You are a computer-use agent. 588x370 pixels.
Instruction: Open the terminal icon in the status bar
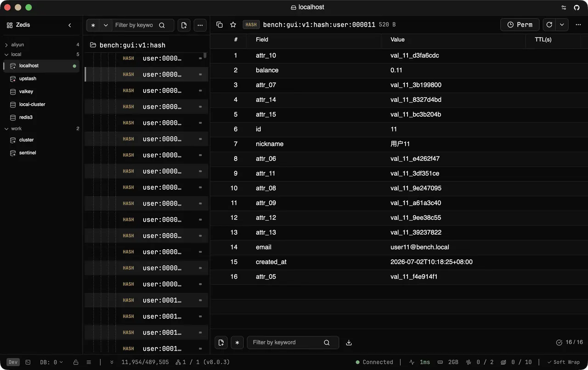28,362
